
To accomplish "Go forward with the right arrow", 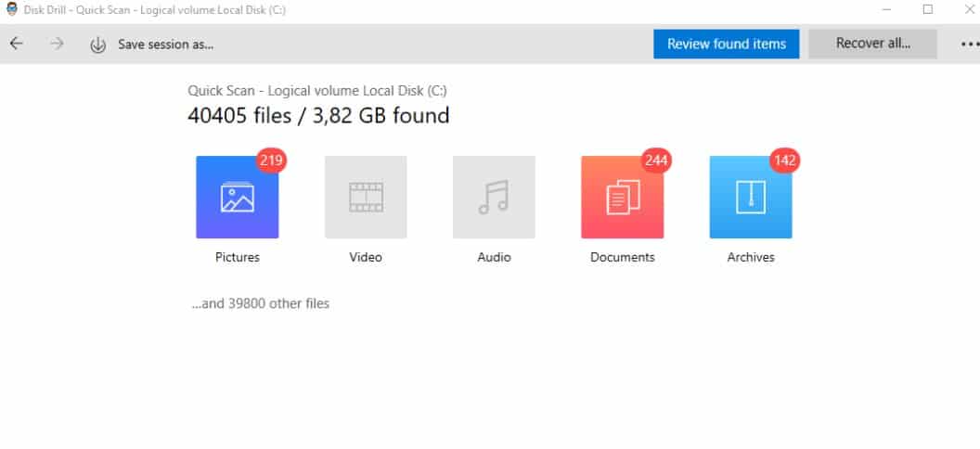I will 57,44.
